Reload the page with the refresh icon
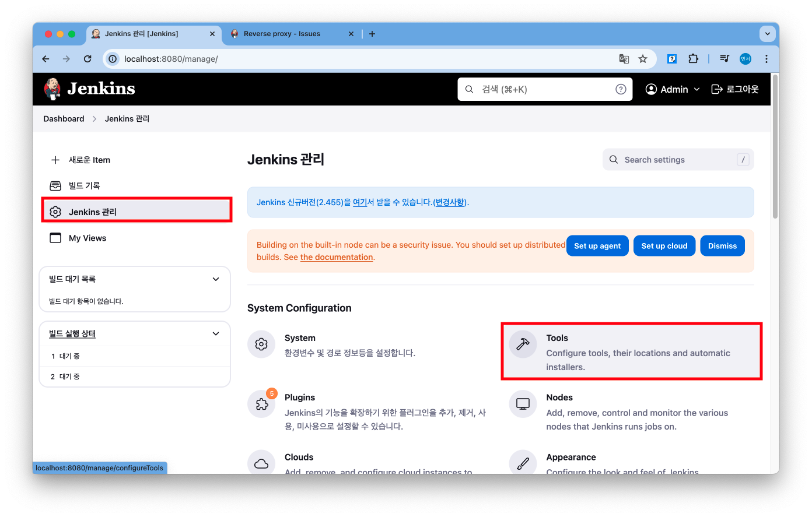812x517 pixels. [87, 59]
